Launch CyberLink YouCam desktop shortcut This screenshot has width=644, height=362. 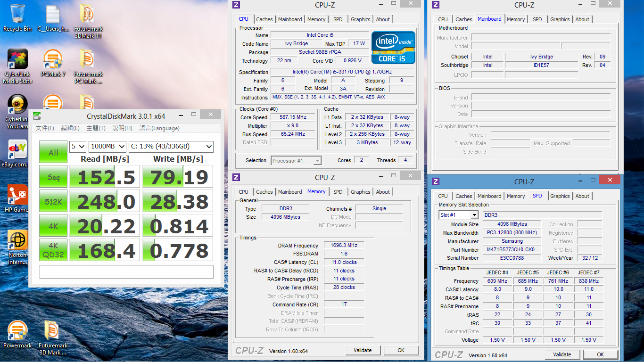(17, 112)
